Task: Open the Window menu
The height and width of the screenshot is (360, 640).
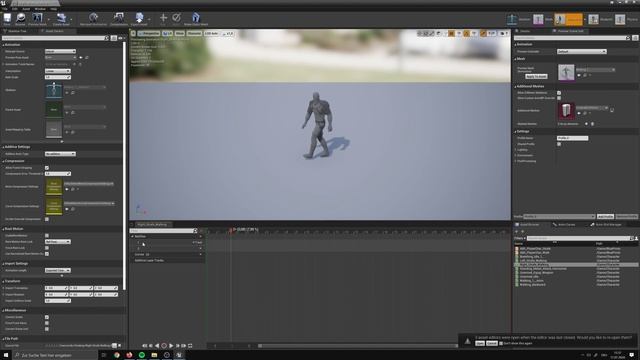Action: pos(40,9)
